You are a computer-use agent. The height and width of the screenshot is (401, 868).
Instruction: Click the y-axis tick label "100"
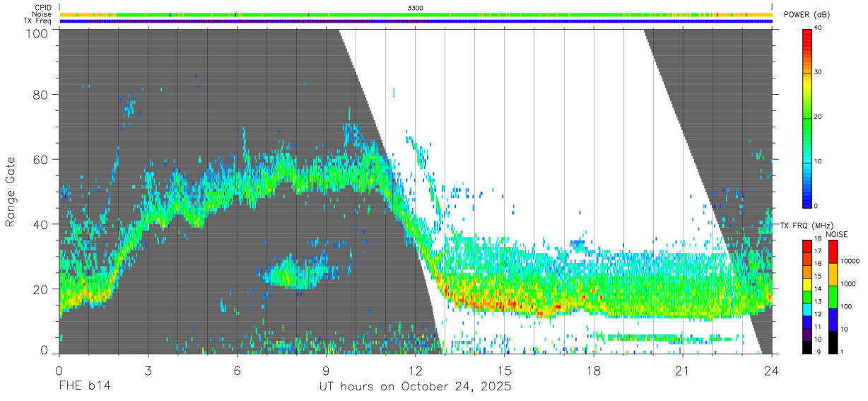(x=37, y=33)
